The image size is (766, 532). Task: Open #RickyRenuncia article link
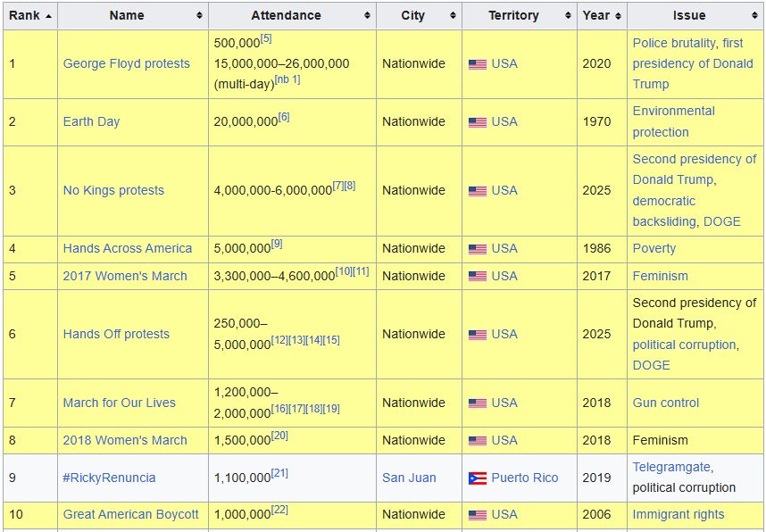pyautogui.click(x=109, y=478)
